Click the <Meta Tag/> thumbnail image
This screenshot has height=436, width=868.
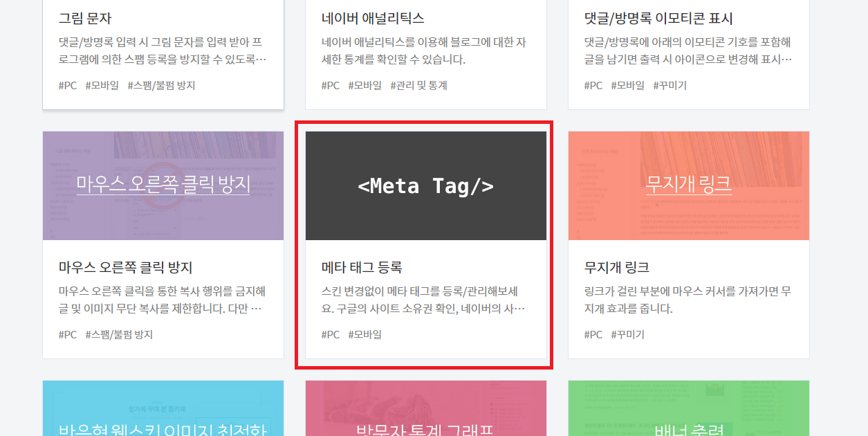426,185
